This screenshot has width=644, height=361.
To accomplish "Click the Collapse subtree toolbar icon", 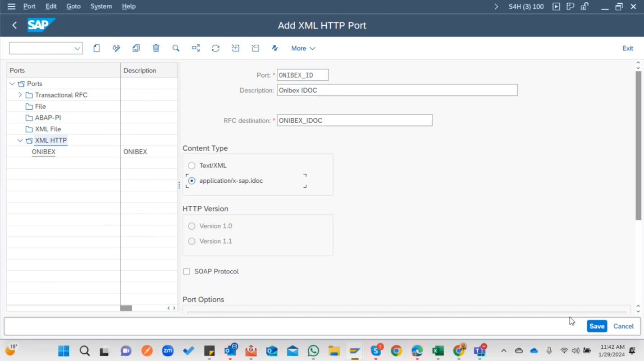I will click(255, 48).
